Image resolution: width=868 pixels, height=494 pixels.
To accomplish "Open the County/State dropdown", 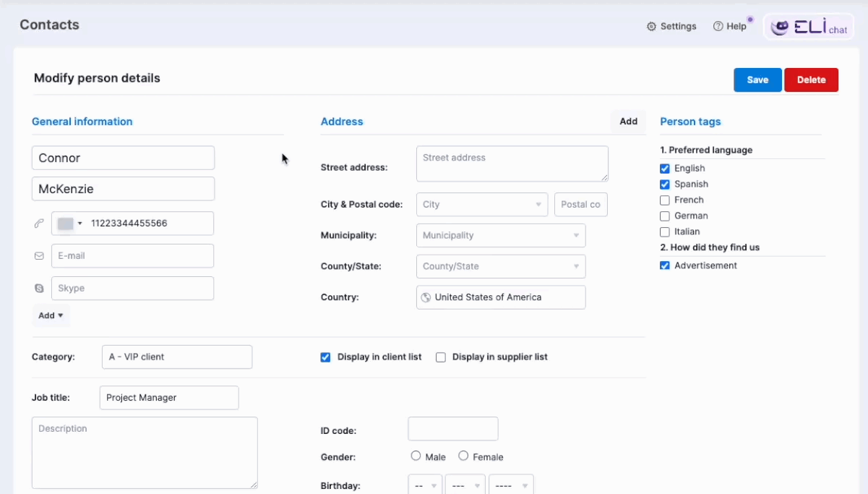I will pos(501,266).
